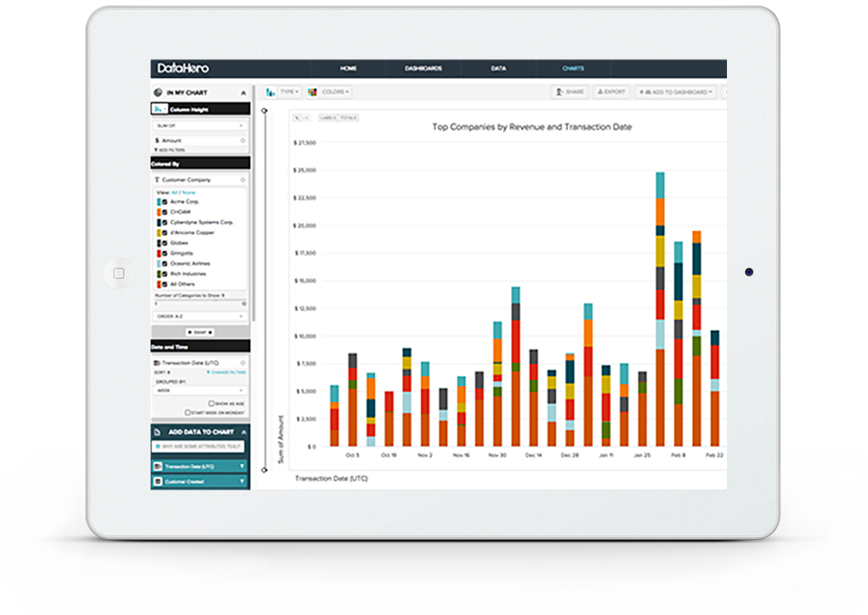Viewport: 868px width, 615px height.
Task: Select the None view link
Action: click(x=189, y=193)
